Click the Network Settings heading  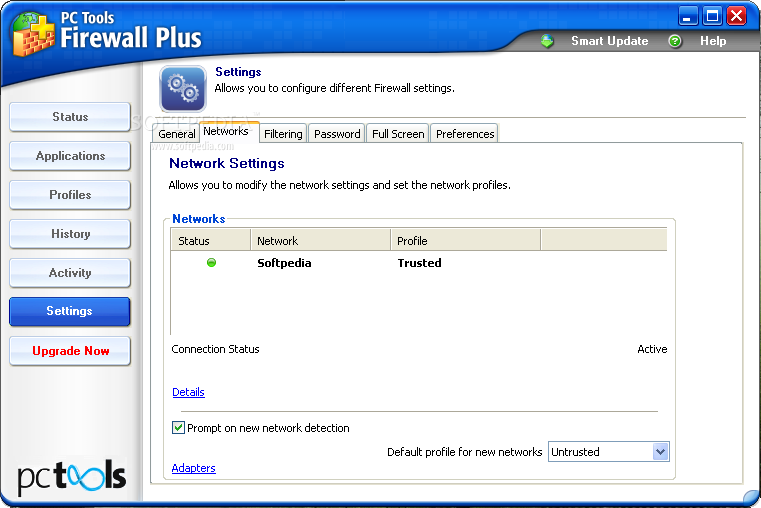pos(227,164)
